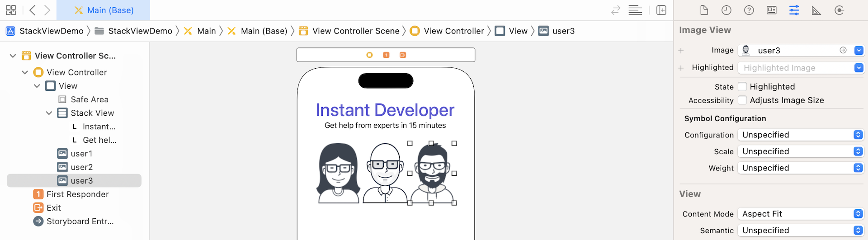Viewport: 868px width, 240px height.
Task: Open the Quick Help inspector
Action: (749, 10)
